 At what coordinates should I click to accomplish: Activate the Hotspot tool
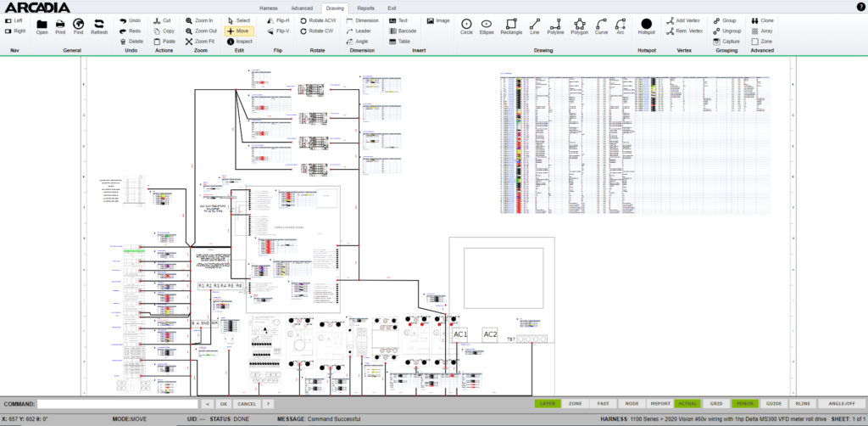point(646,25)
